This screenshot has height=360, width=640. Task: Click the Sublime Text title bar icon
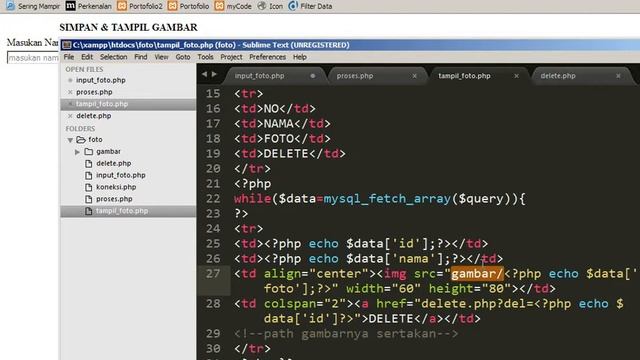click(x=67, y=45)
